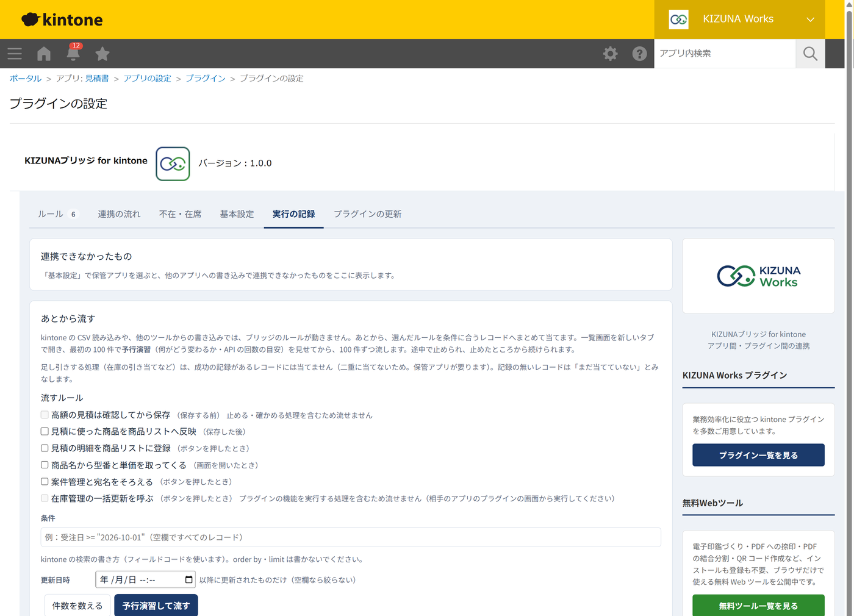The width and height of the screenshot is (854, 616).
Task: Click the 無料ツール一覧を見る button
Action: (x=758, y=606)
